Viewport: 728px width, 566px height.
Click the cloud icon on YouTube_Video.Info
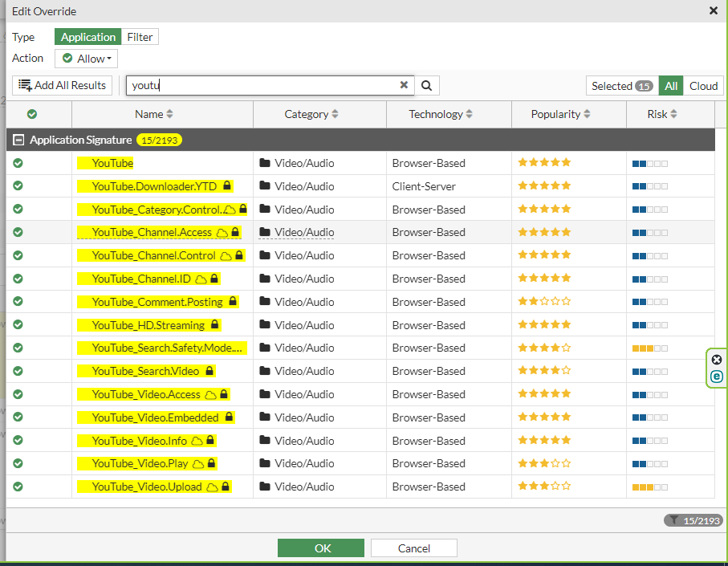point(197,441)
